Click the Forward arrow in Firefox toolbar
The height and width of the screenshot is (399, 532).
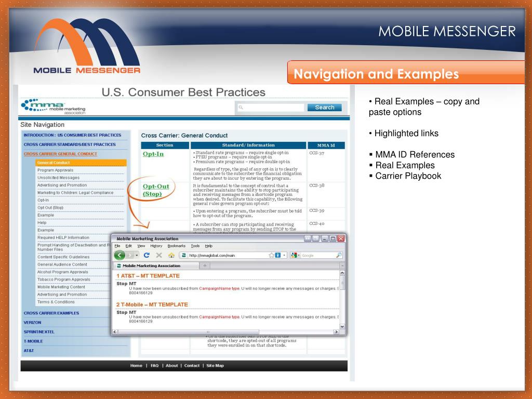(x=130, y=255)
